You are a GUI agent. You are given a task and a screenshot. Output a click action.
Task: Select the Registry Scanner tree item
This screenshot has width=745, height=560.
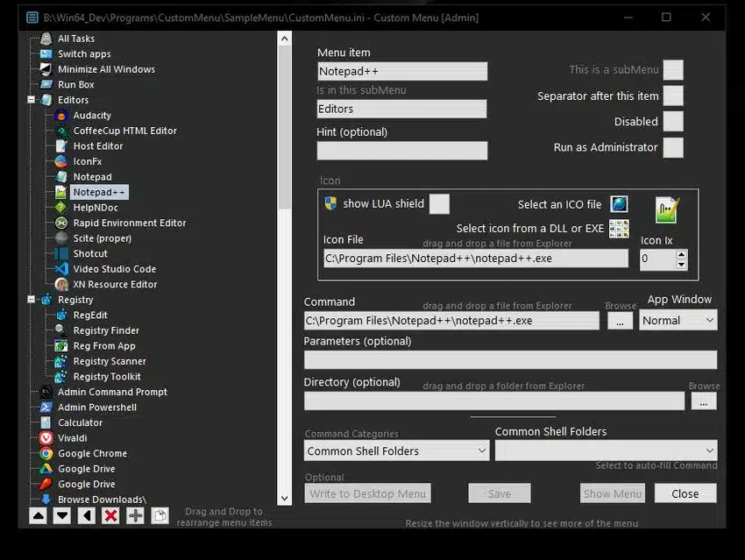point(109,360)
